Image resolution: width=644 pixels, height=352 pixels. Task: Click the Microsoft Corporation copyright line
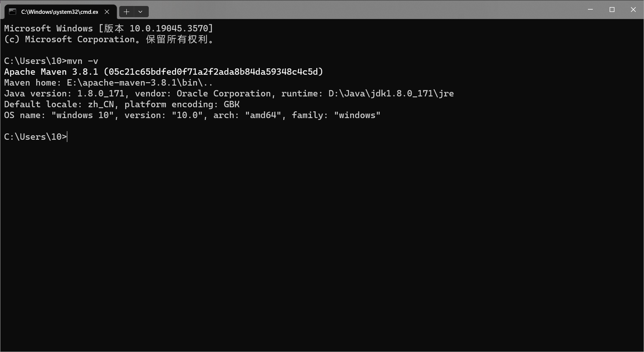(x=109, y=39)
